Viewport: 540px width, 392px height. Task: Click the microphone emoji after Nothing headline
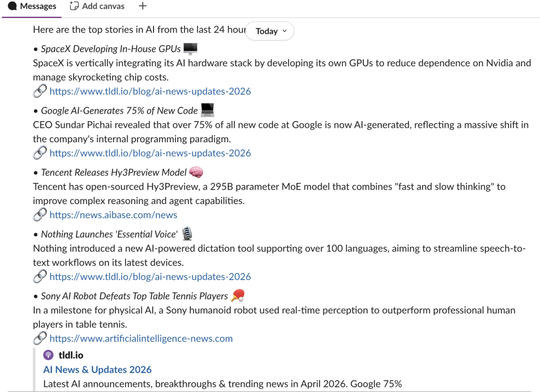coord(187,234)
